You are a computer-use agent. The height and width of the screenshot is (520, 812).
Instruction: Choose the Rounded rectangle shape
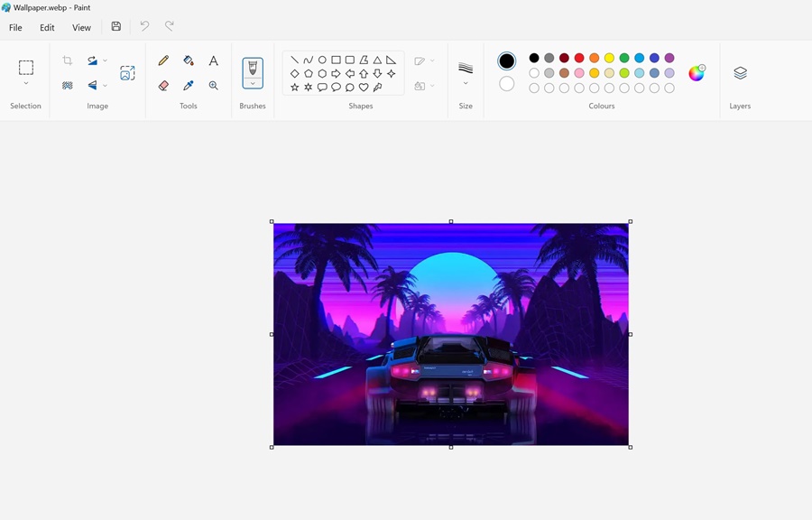click(x=350, y=60)
